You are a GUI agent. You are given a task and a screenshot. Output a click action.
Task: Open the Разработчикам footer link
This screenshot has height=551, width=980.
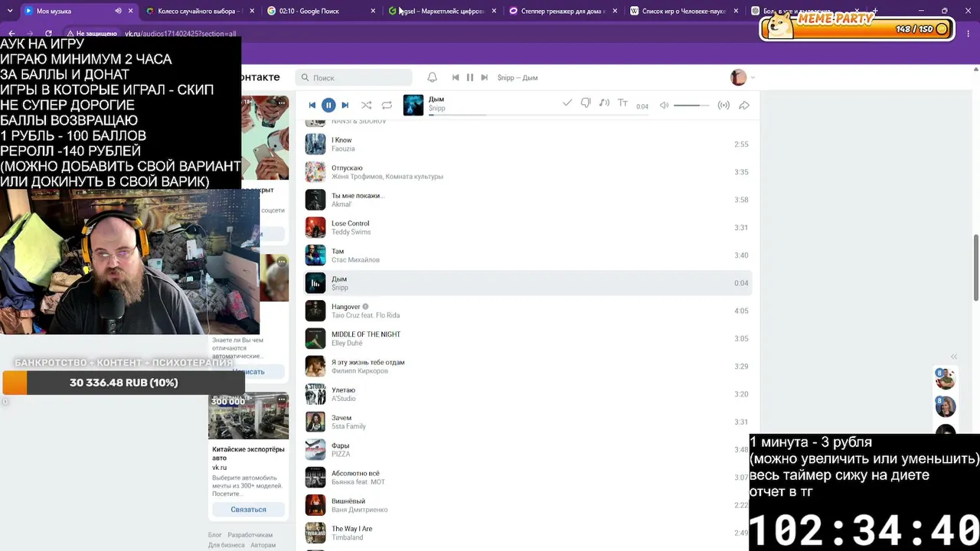tap(250, 535)
